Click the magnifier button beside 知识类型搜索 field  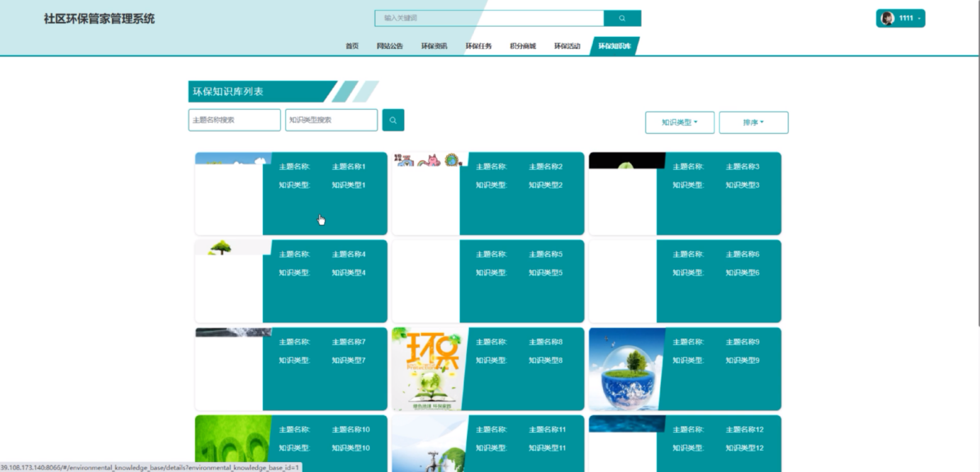pos(393,120)
